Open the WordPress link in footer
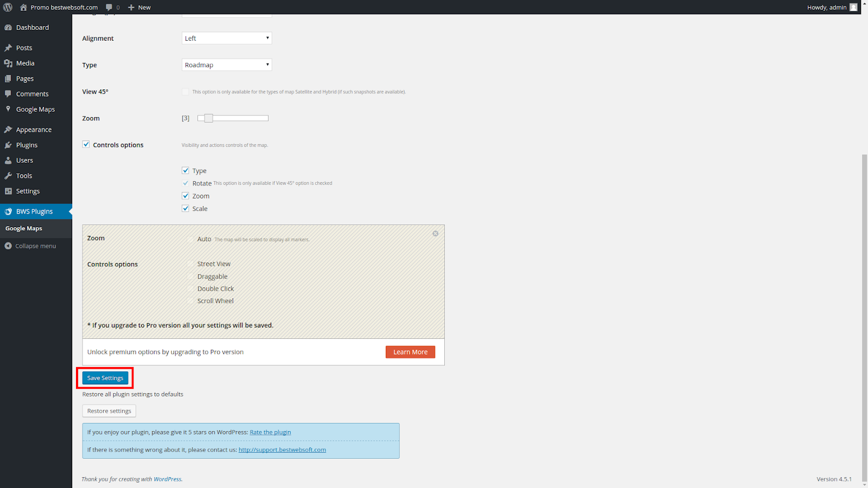868x488 pixels. [167, 479]
